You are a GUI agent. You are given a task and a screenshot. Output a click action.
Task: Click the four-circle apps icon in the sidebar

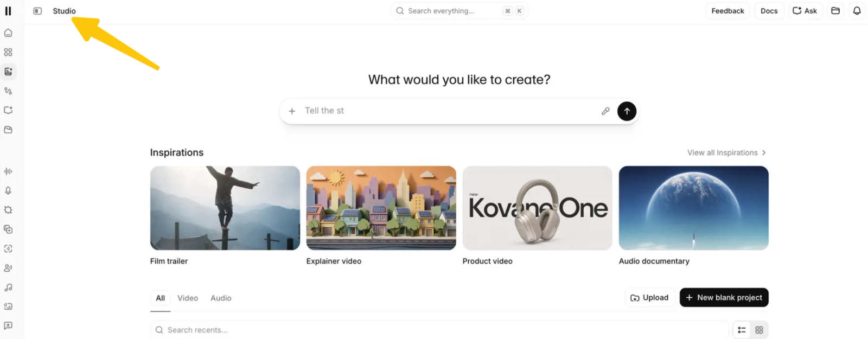(8, 53)
